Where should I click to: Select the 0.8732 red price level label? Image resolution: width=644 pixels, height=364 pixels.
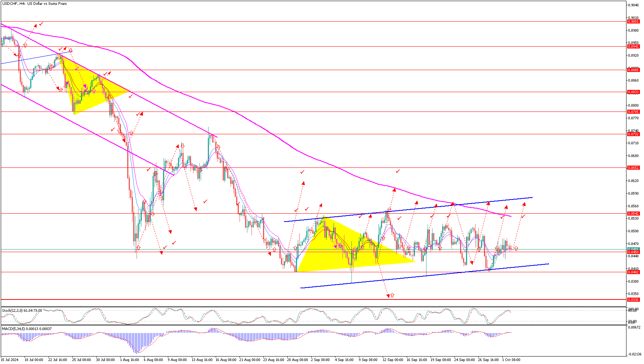pos(633,134)
